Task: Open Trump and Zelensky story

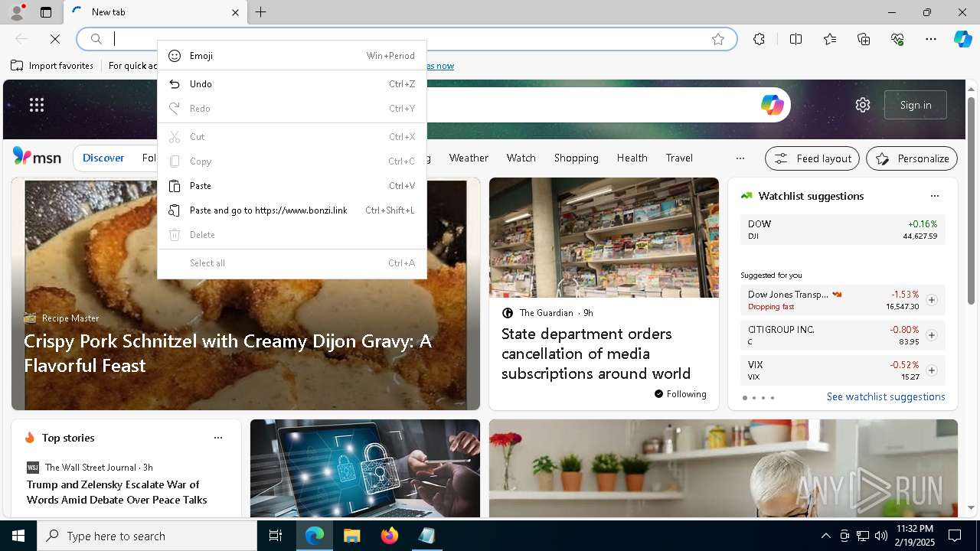Action: coord(116,492)
